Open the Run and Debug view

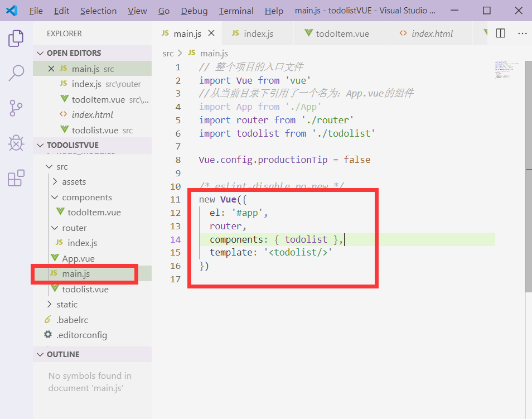coord(16,142)
